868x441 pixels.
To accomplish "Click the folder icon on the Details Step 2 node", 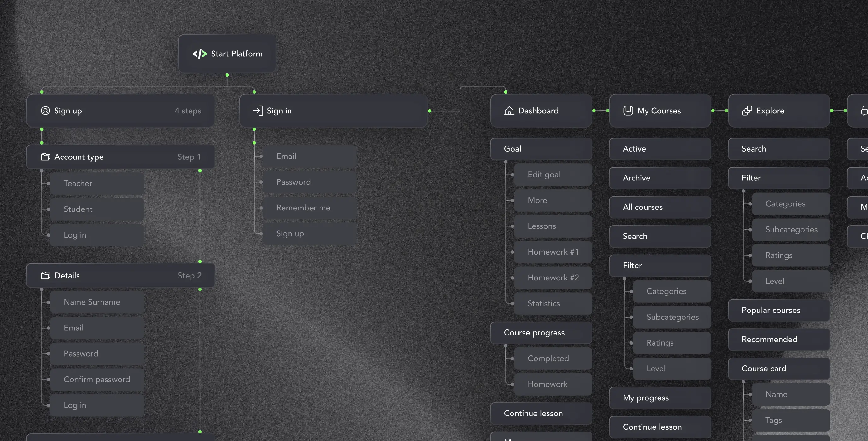I will [46, 275].
